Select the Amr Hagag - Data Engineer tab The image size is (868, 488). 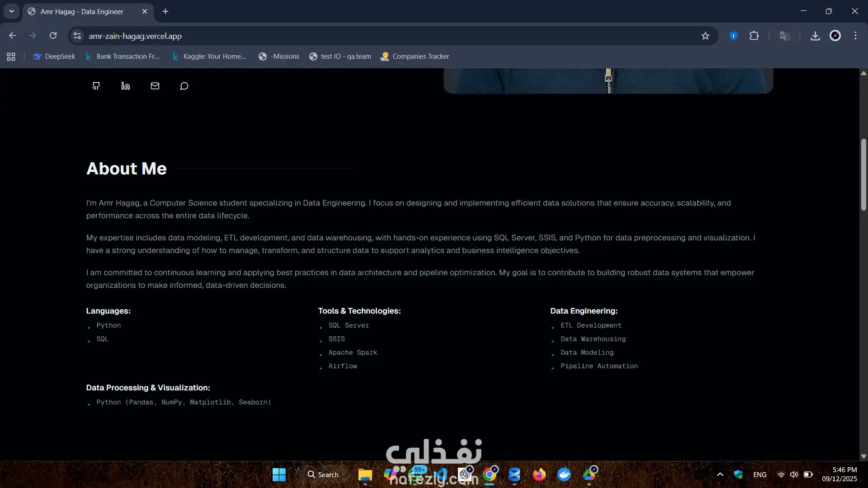(x=82, y=11)
